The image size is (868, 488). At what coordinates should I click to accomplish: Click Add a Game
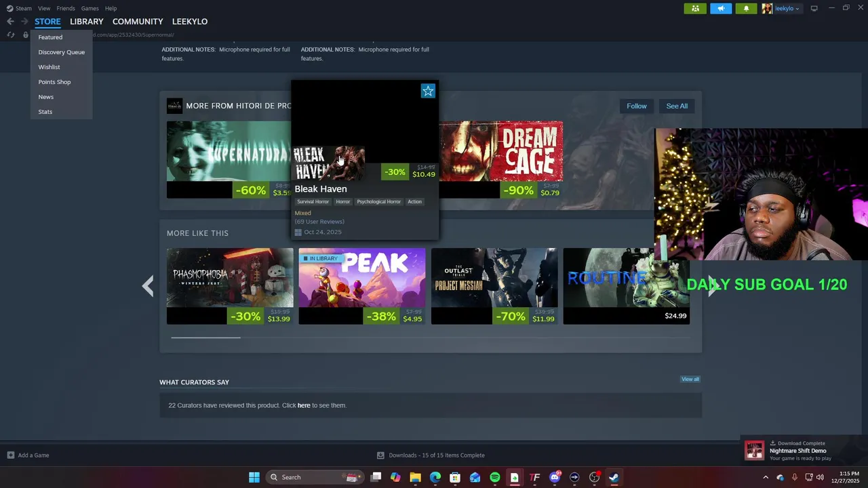pos(28,455)
